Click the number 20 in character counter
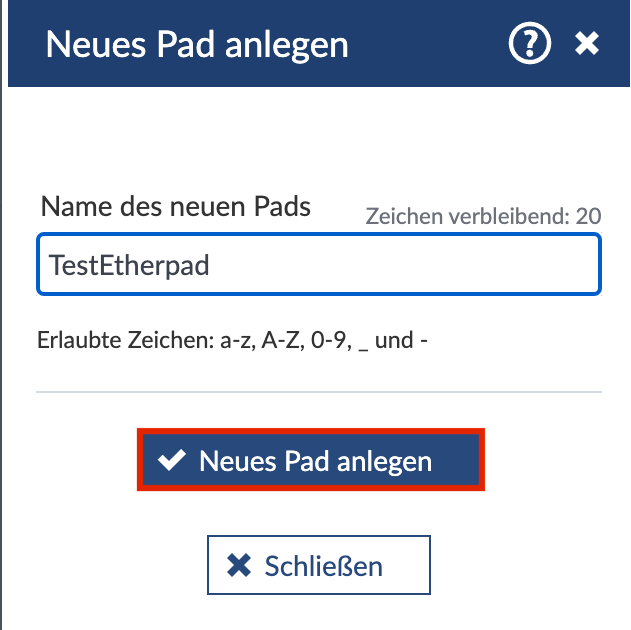Image resolution: width=631 pixels, height=630 pixels. tap(588, 215)
